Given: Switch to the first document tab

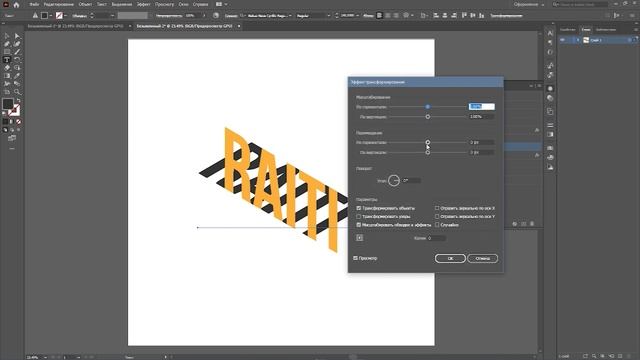Looking at the screenshot, I should pyautogui.click(x=76, y=26).
